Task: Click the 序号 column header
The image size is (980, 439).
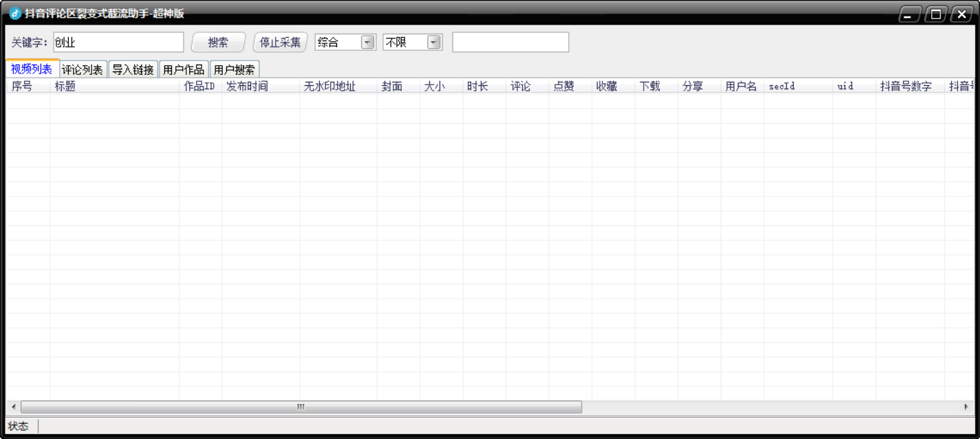Action: pos(28,86)
